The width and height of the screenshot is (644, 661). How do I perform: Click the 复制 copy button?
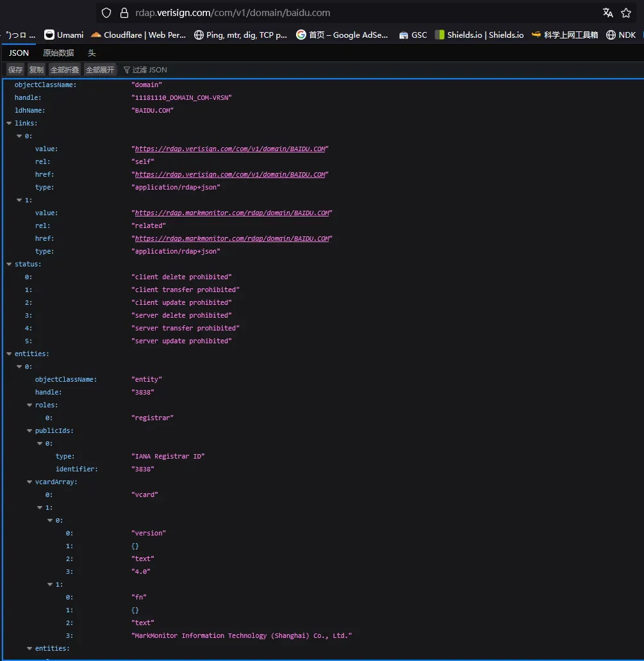(37, 69)
